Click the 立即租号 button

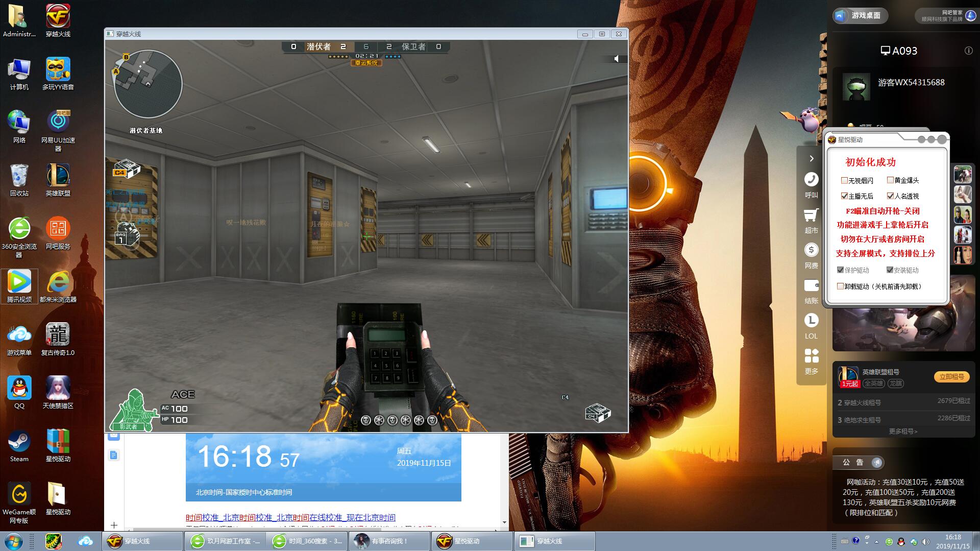click(951, 377)
